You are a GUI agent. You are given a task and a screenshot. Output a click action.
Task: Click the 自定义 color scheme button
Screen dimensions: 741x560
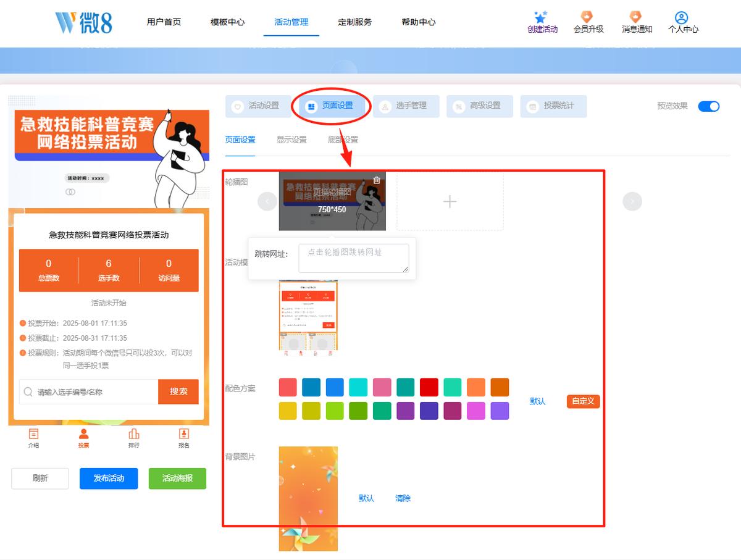point(584,401)
